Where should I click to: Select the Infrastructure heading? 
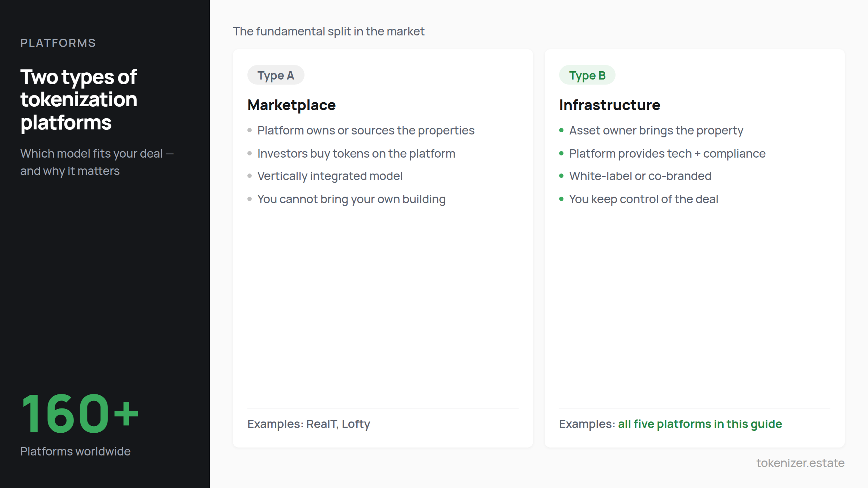(609, 105)
